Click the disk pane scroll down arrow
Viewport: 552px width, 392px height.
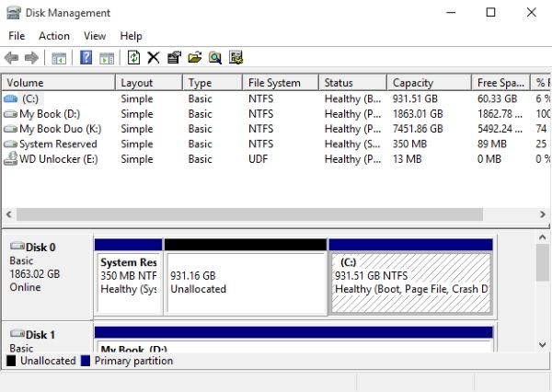coord(543,344)
